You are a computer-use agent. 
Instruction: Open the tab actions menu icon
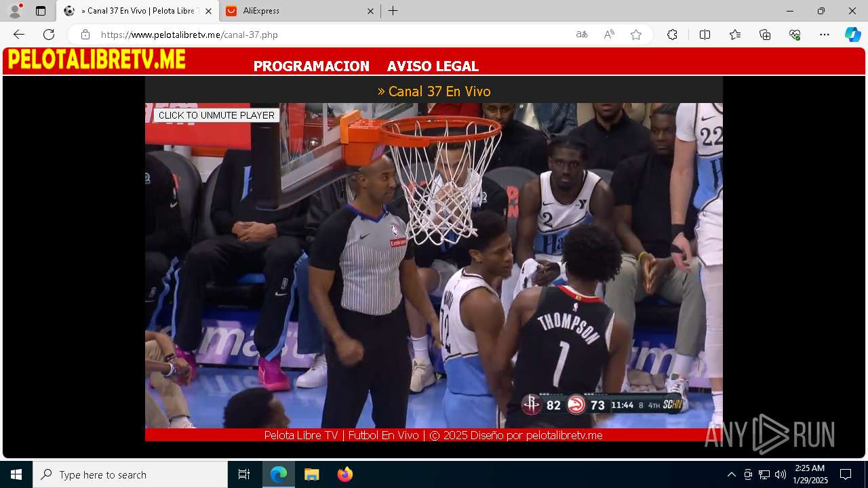tap(41, 11)
